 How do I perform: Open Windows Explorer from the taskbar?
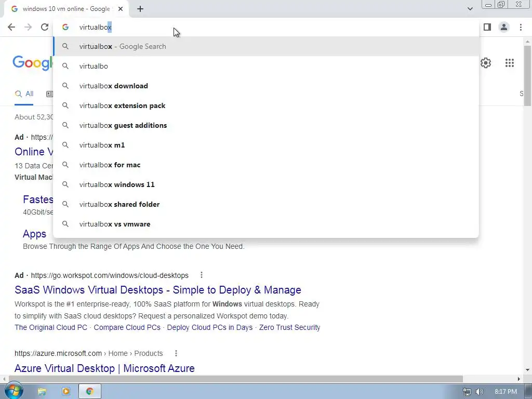[42, 392]
